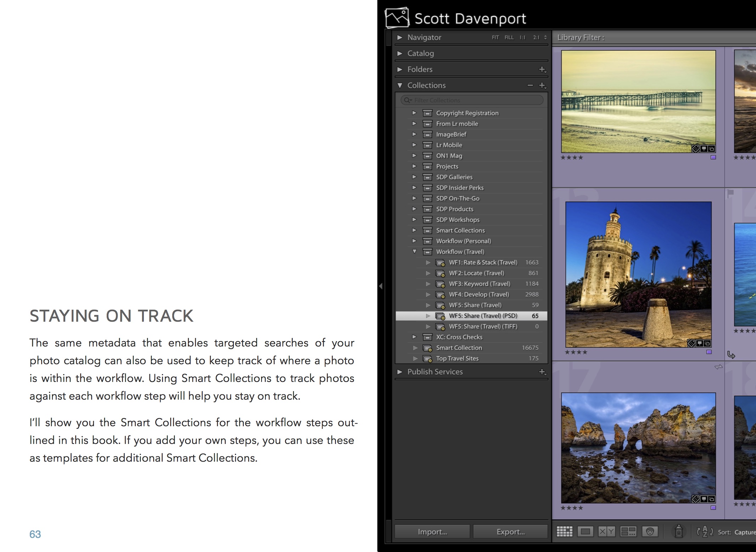Open Survey view icon
The height and width of the screenshot is (552, 756).
tap(628, 531)
